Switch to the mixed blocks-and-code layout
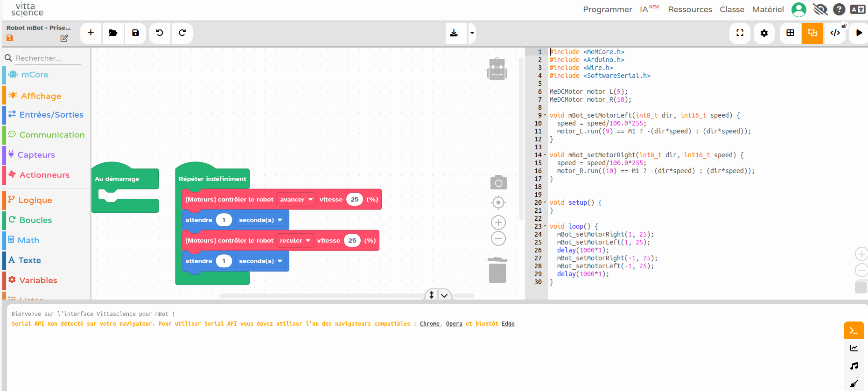 click(812, 33)
